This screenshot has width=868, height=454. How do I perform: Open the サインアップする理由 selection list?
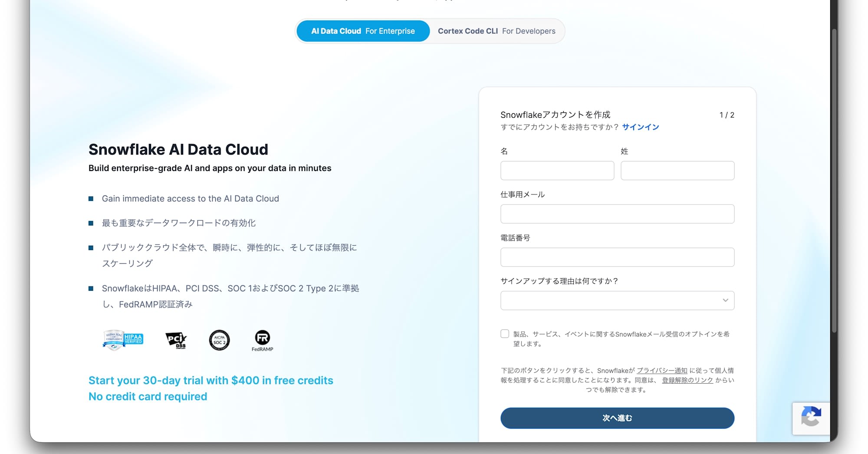click(x=617, y=300)
